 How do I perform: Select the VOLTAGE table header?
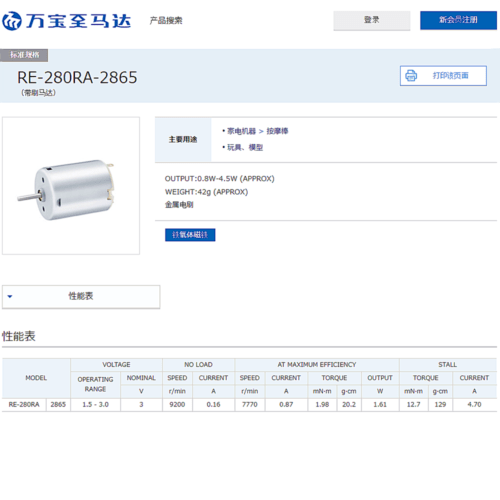pos(116,365)
